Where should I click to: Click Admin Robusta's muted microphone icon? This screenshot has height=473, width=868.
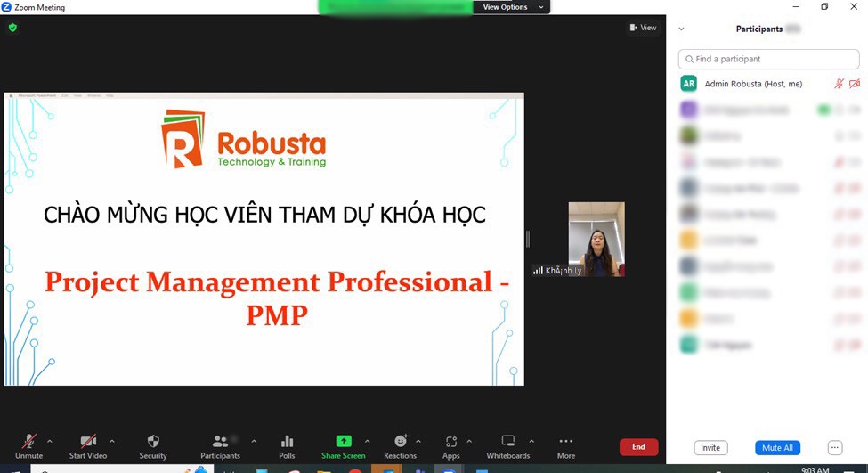pyautogui.click(x=840, y=84)
